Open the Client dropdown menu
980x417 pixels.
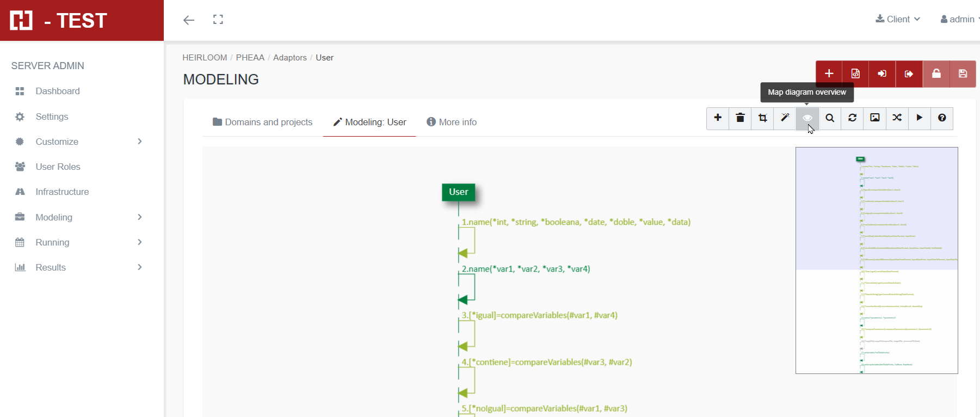(x=898, y=20)
